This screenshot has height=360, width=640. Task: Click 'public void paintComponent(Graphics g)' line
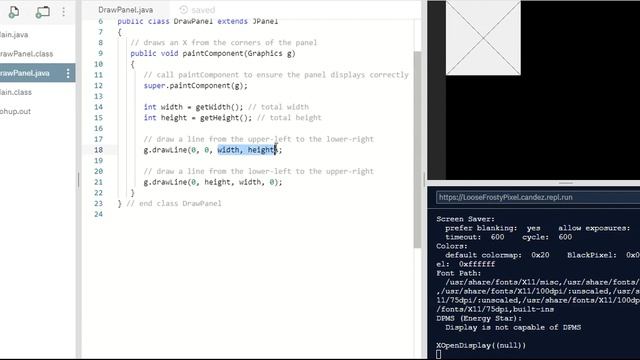point(213,53)
